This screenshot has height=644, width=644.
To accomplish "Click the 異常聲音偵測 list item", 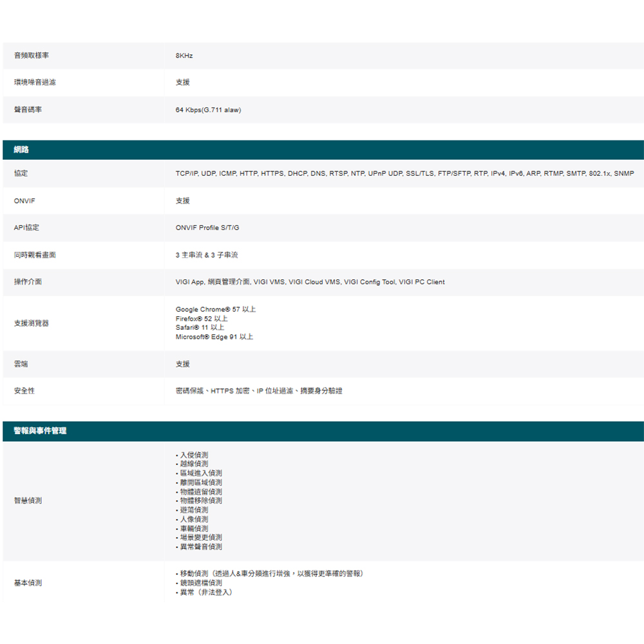I will [200, 547].
